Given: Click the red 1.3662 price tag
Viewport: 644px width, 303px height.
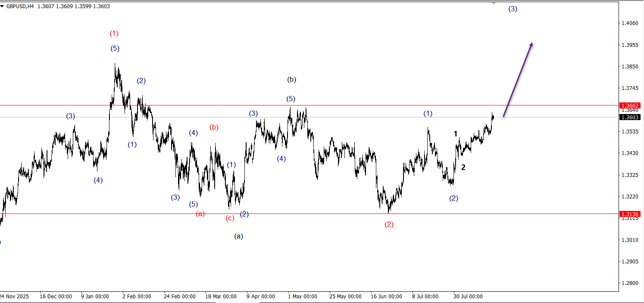Looking at the screenshot, I should [x=630, y=105].
